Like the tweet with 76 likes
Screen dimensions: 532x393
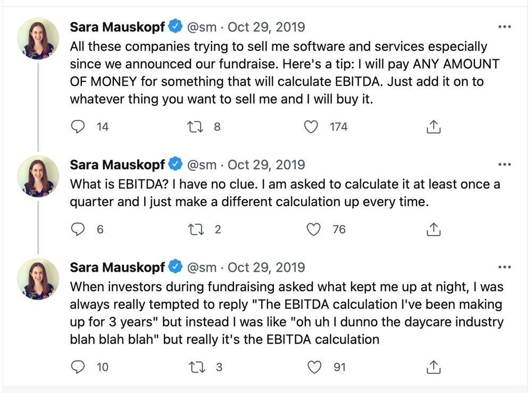313,230
